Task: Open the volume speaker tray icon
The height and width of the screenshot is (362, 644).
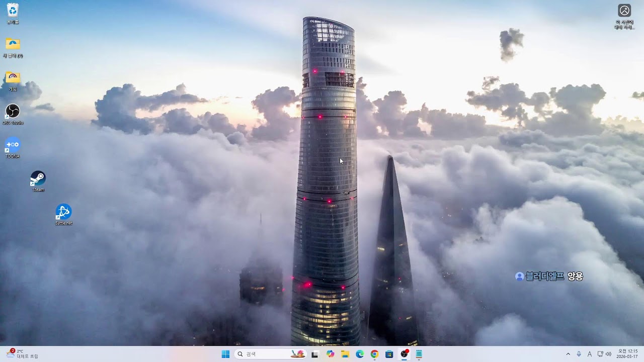Action: click(609, 354)
